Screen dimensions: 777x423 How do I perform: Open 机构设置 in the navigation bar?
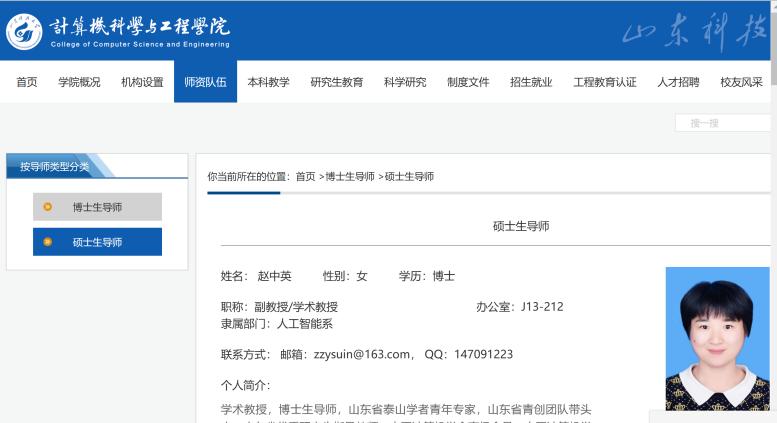[142, 82]
